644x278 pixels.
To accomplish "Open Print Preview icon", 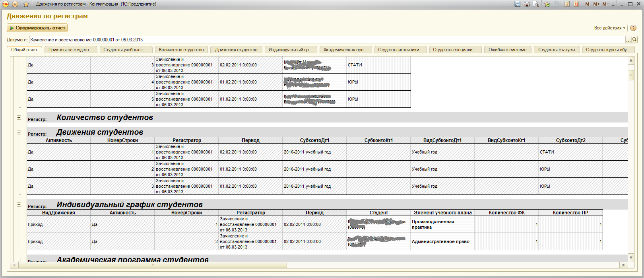I will pos(536,4).
